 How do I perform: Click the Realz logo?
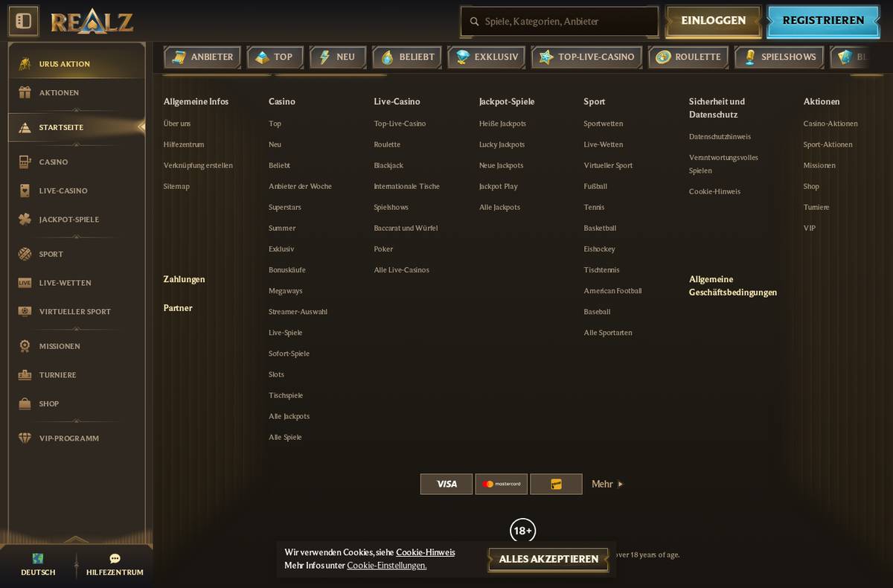(92, 22)
